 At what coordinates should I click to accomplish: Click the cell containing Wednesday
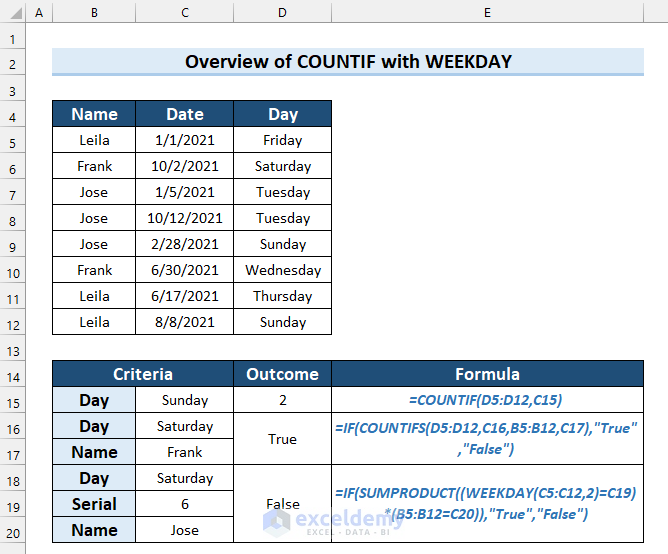tap(283, 270)
